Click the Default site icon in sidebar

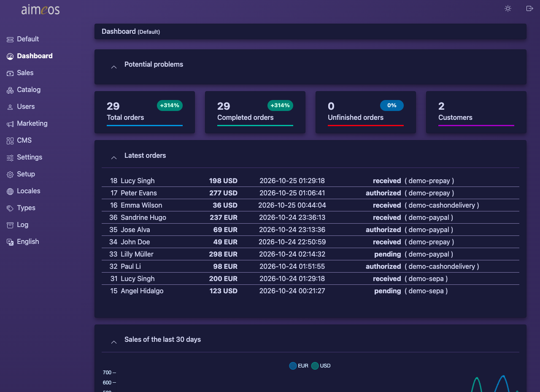(x=10, y=39)
